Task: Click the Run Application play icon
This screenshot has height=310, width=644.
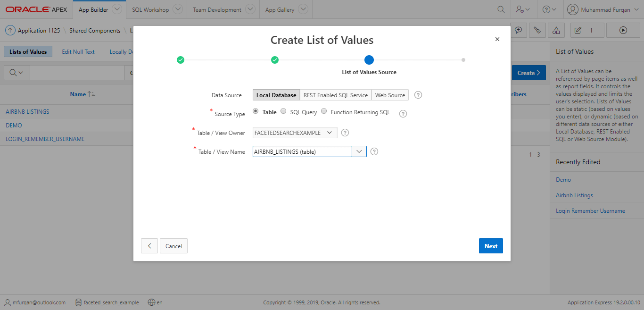Action: coord(623,30)
